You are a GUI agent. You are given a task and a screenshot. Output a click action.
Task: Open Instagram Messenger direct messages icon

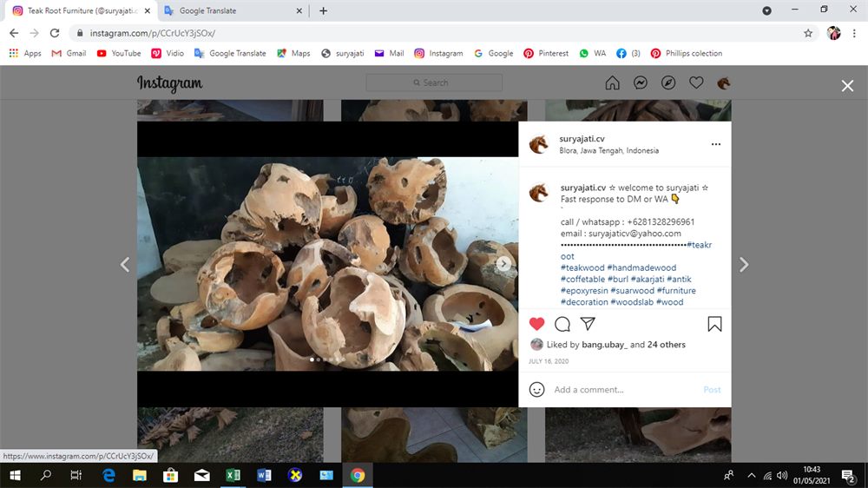tap(641, 83)
